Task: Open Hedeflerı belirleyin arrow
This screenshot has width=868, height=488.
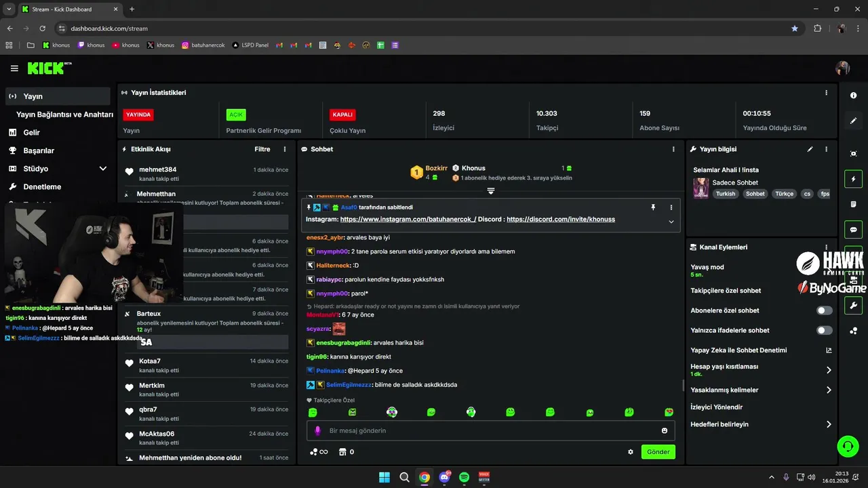Action: click(x=829, y=424)
